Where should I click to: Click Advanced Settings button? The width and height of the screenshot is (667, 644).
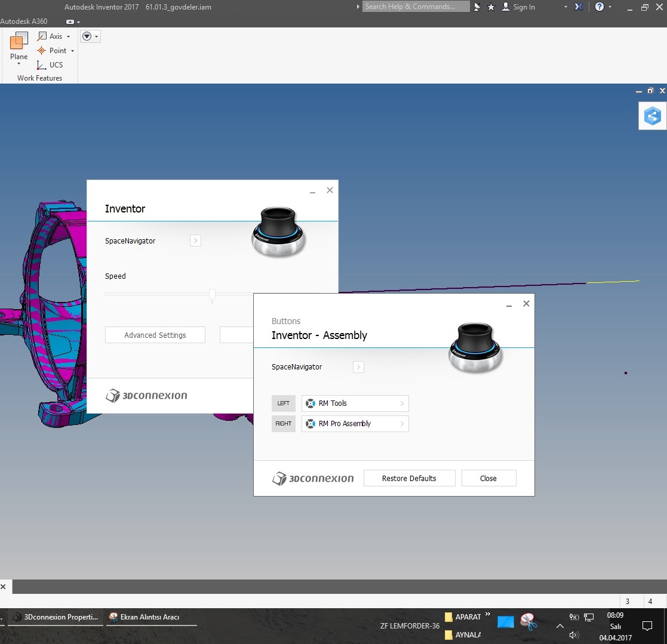pyautogui.click(x=155, y=335)
